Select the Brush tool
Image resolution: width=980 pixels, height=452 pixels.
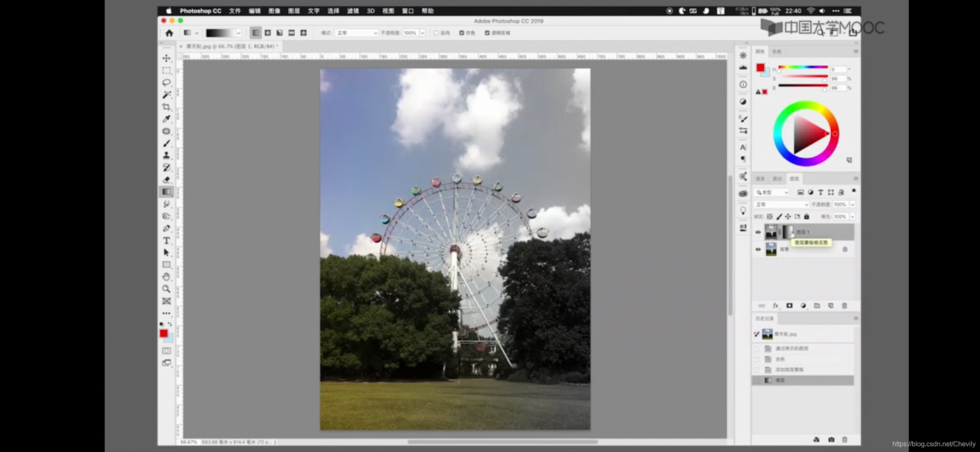[166, 143]
